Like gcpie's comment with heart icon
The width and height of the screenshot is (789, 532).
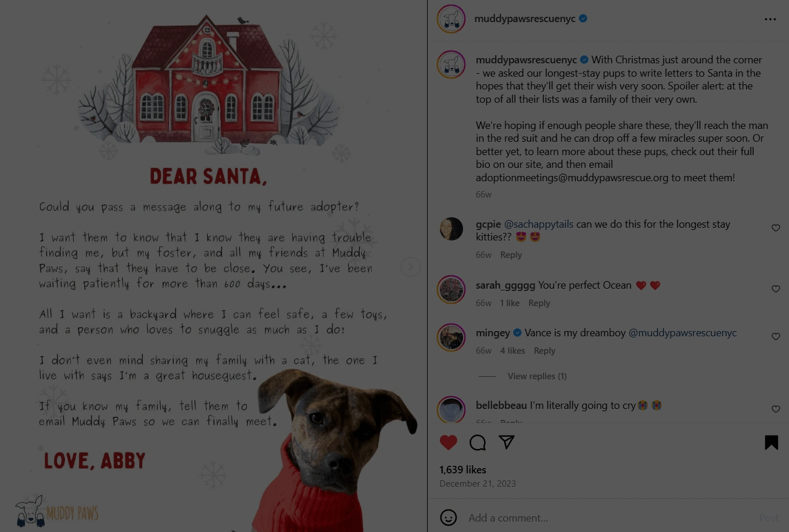coord(776,228)
